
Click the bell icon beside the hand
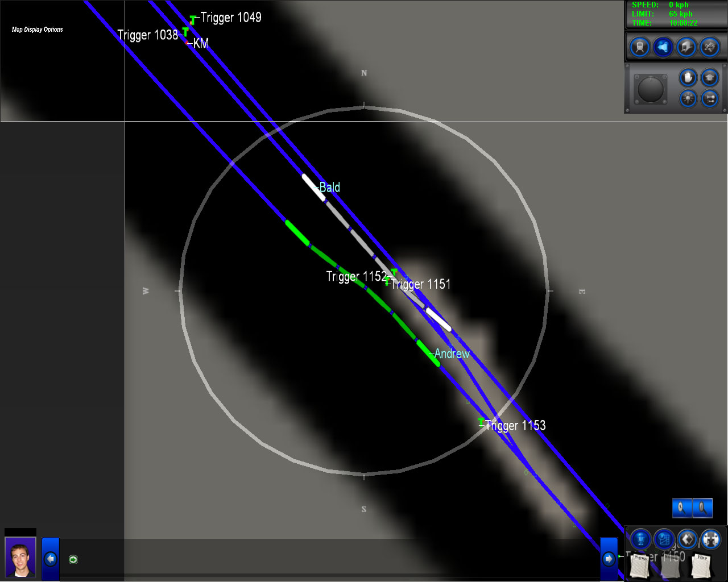point(709,77)
